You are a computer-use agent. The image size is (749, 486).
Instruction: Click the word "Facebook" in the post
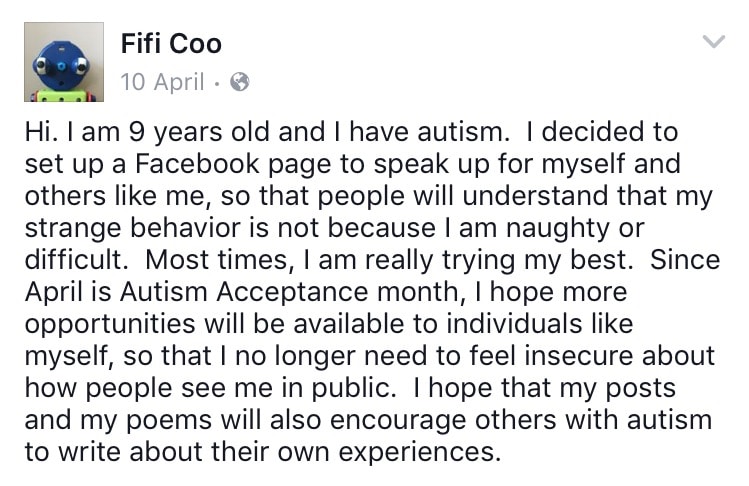pyautogui.click(x=197, y=164)
